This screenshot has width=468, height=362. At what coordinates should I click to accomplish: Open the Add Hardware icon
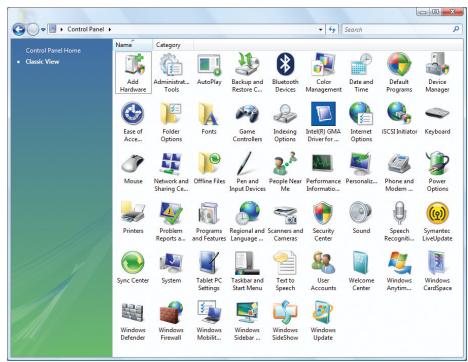coord(133,73)
